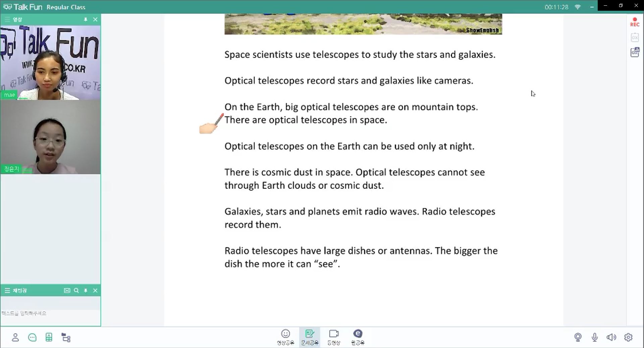Mute the microphone
The image size is (644, 348).
[x=594, y=337]
